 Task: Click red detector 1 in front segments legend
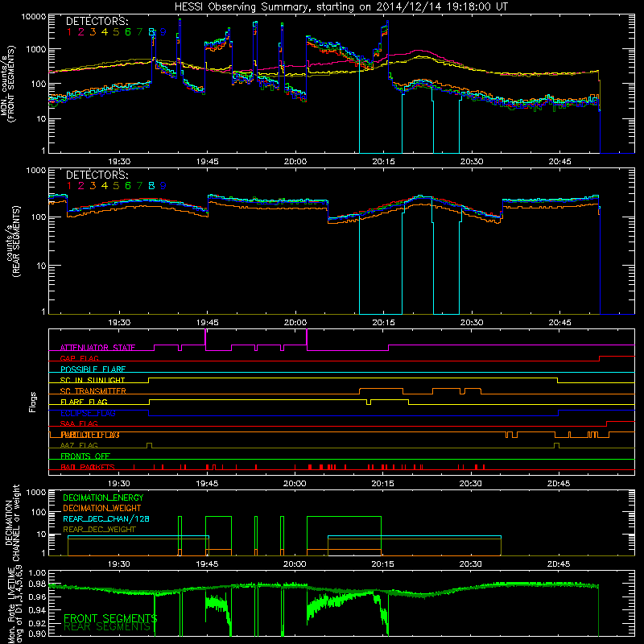tap(69, 32)
